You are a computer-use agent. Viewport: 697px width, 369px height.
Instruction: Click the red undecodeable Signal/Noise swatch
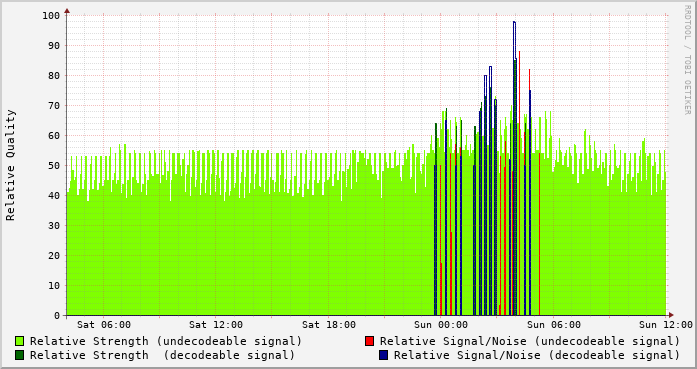point(369,341)
